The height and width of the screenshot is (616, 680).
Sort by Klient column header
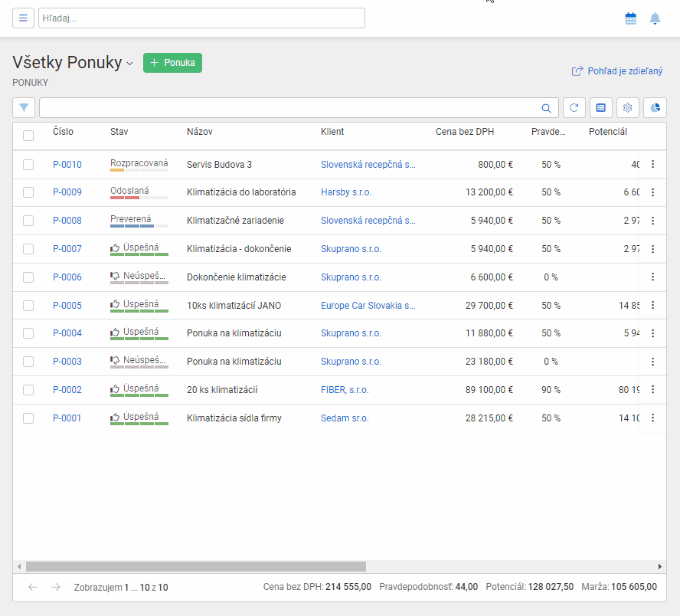pyautogui.click(x=332, y=132)
